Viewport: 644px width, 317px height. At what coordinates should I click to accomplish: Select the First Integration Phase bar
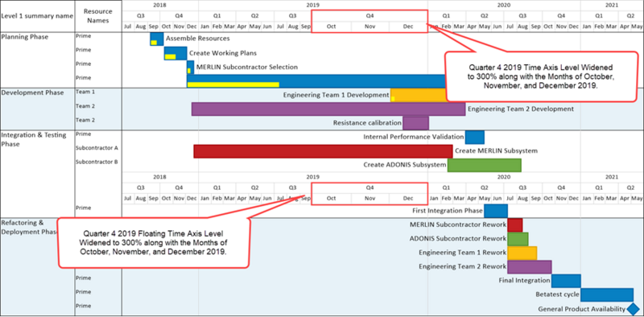496,211
